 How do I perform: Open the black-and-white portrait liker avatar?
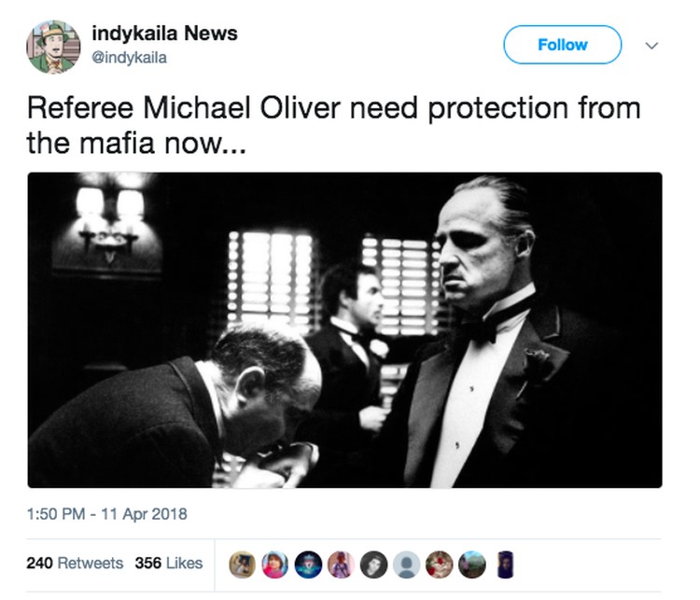point(373,565)
